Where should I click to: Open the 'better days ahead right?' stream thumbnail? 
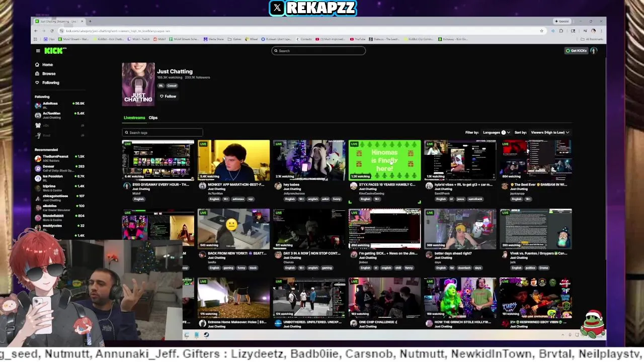[x=460, y=229]
